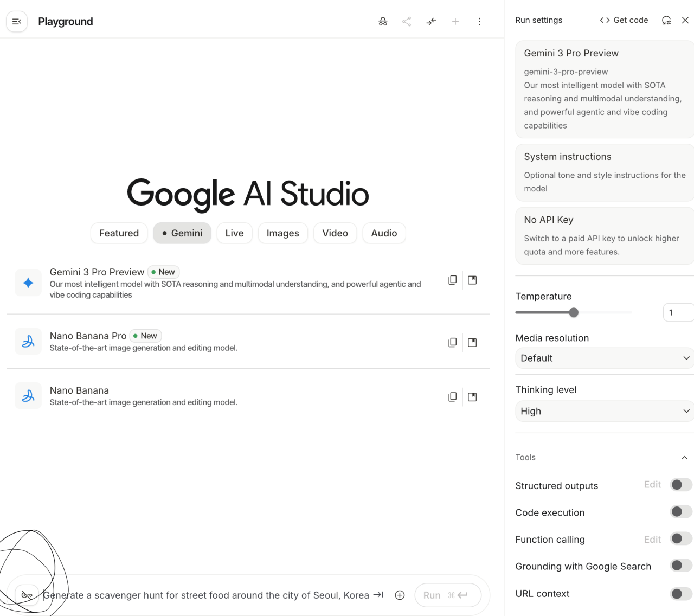Screen dimensions: 694x616
Task: Copy model ID for Nano Banana
Action: [x=452, y=396]
